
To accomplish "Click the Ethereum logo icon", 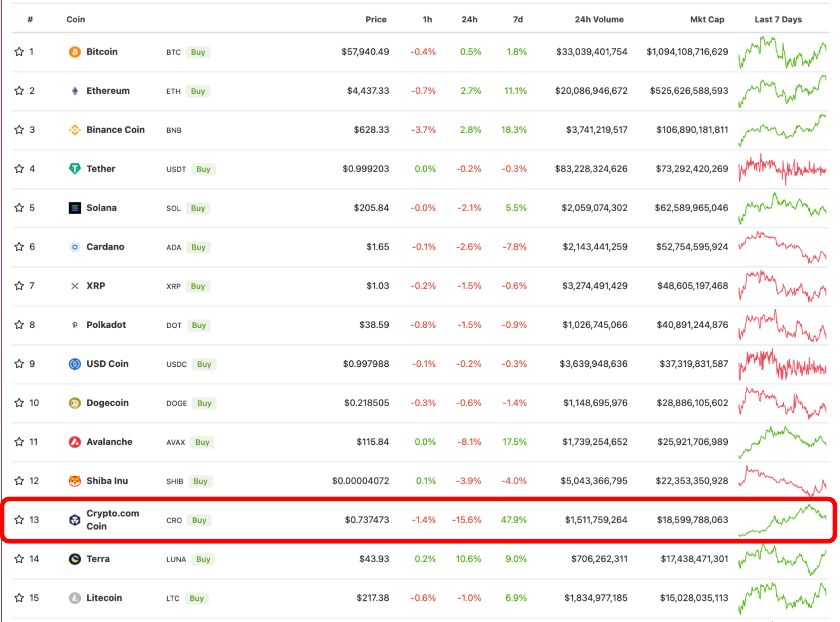I will pos(75,91).
